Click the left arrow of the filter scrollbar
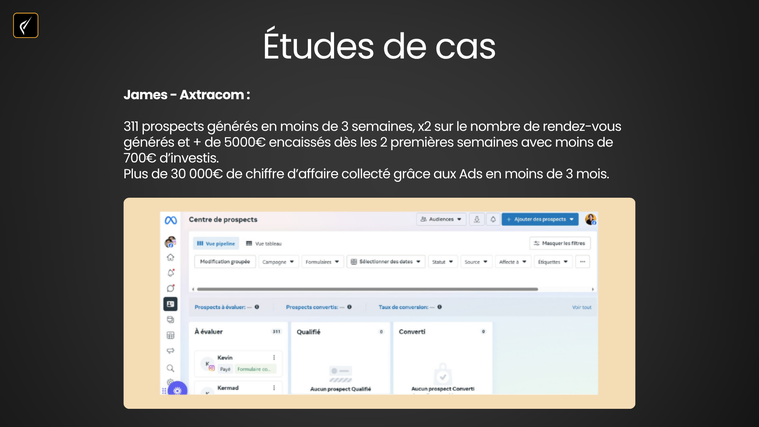Viewport: 759px width, 427px height. (x=193, y=289)
